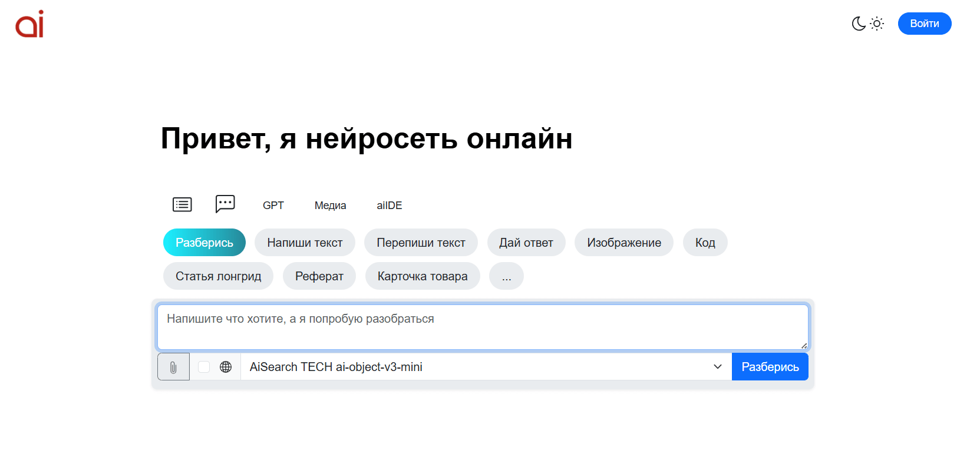This screenshot has height=457, width=980.
Task: Toggle dark and light theme icon
Action: click(x=867, y=24)
